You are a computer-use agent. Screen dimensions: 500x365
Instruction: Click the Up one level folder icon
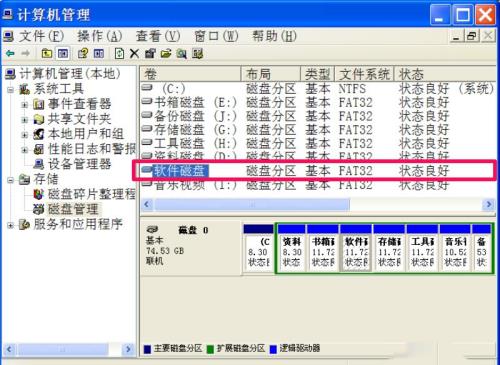coord(47,53)
